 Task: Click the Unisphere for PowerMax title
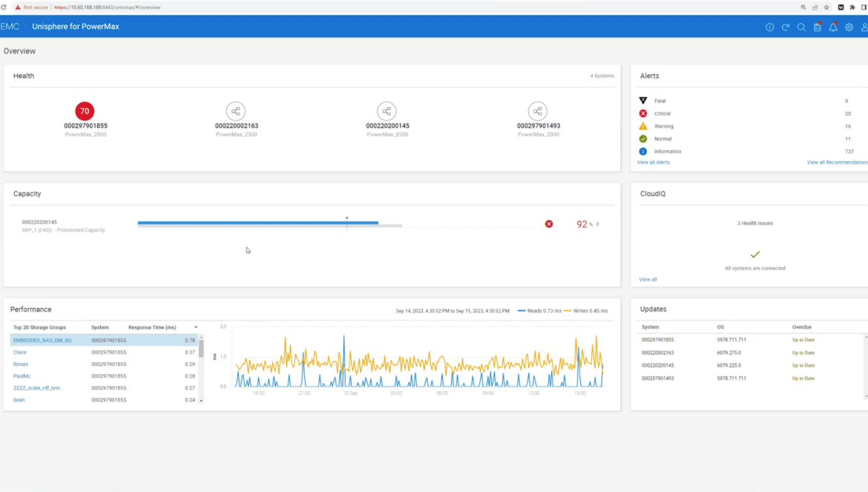click(x=75, y=27)
